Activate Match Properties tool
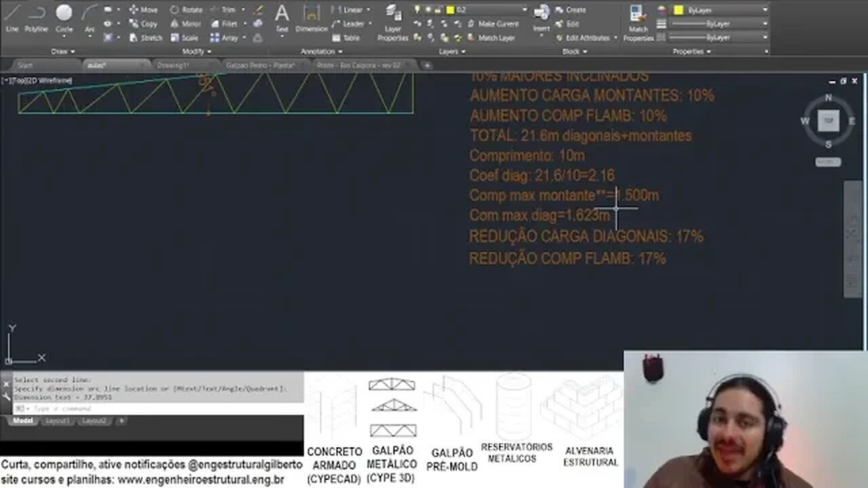Viewport: 868px width, 488px height. click(x=638, y=22)
